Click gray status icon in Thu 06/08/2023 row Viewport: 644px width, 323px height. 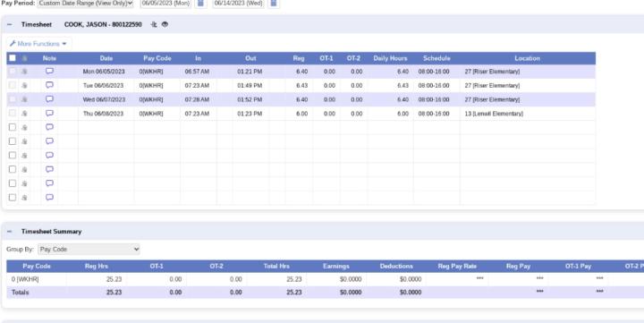(x=25, y=114)
